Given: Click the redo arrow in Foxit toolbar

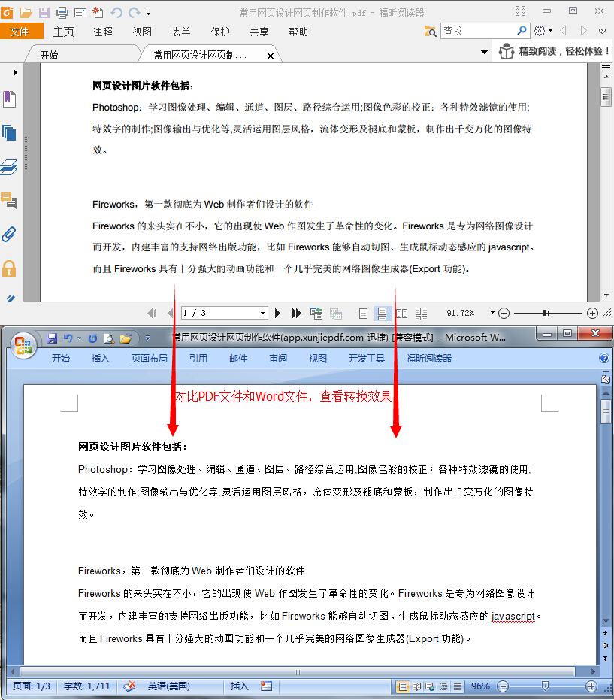Looking at the screenshot, I should pyautogui.click(x=134, y=12).
